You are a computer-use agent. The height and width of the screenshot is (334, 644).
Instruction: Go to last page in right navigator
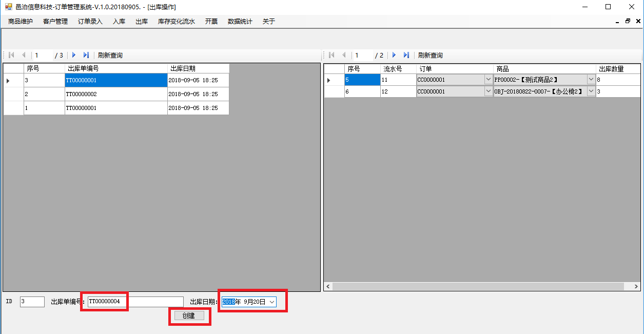406,55
